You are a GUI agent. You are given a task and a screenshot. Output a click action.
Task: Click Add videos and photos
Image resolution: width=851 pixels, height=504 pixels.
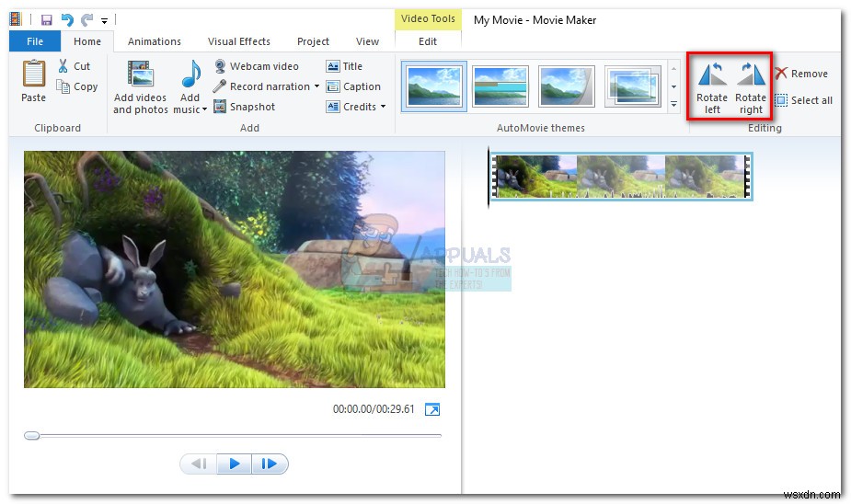[141, 86]
